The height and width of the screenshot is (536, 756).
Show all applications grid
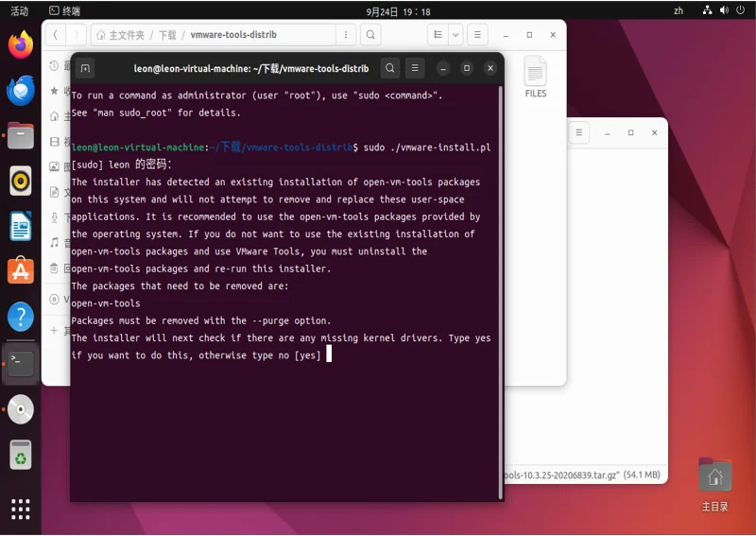20,510
